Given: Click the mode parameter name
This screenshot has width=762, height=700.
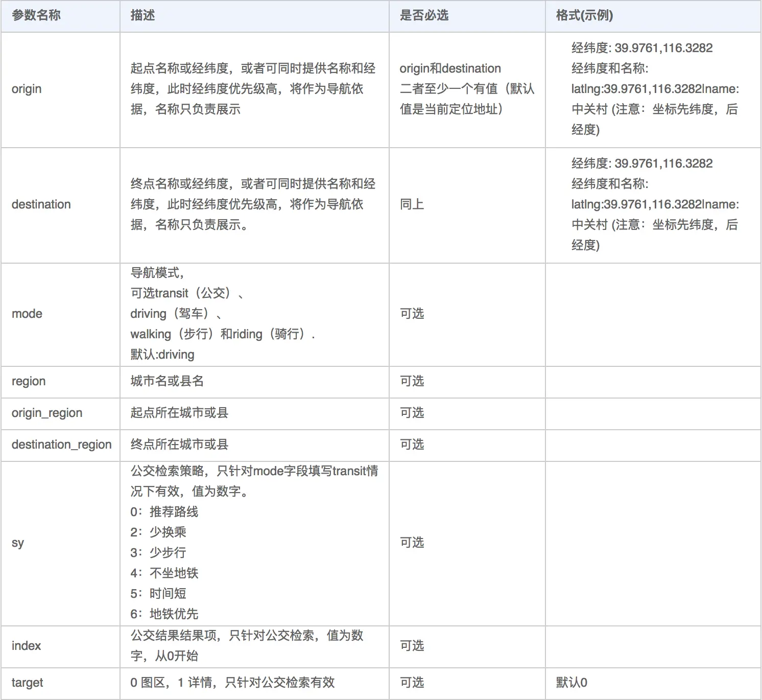Looking at the screenshot, I should pyautogui.click(x=27, y=314).
